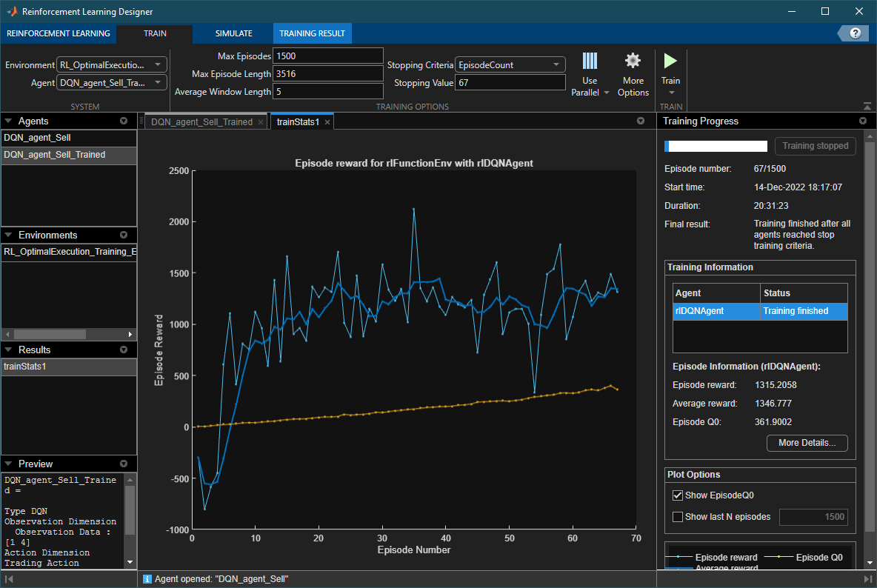Image resolution: width=877 pixels, height=588 pixels.
Task: Enable Show last N episodes checkbox
Action: 677,517
